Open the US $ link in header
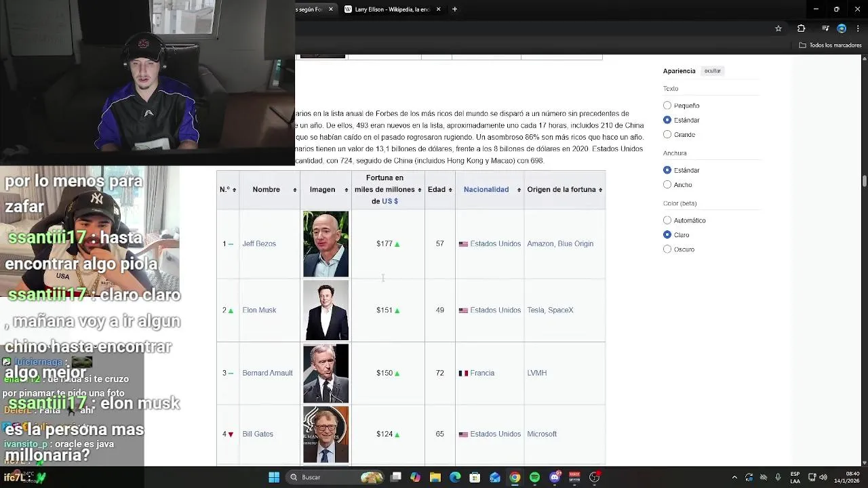868x488 pixels. point(390,201)
